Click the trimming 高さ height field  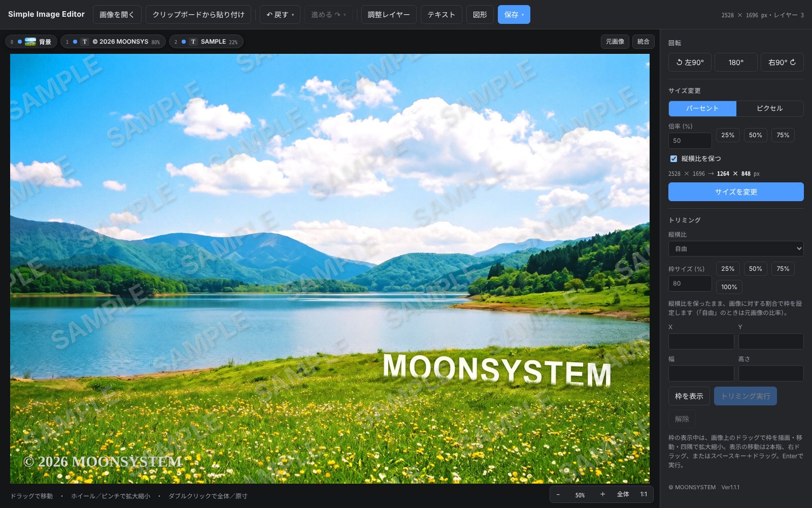coord(771,373)
